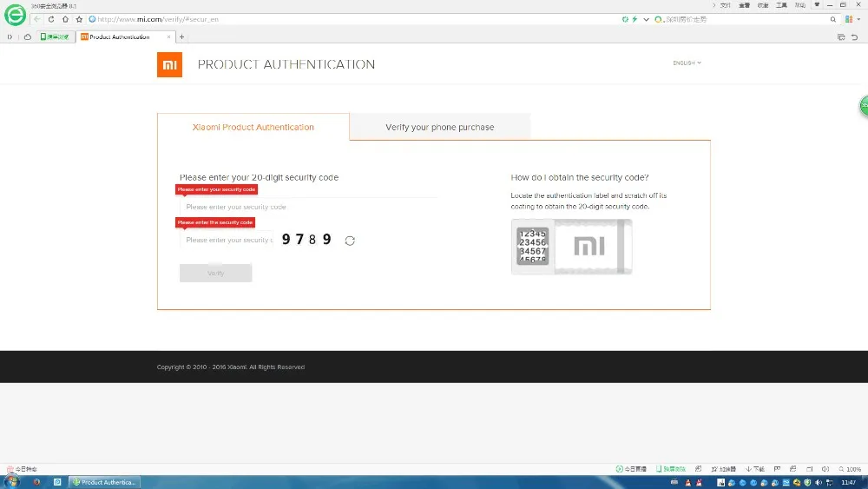Go back with the browser back arrow
The height and width of the screenshot is (489, 868).
point(37,19)
